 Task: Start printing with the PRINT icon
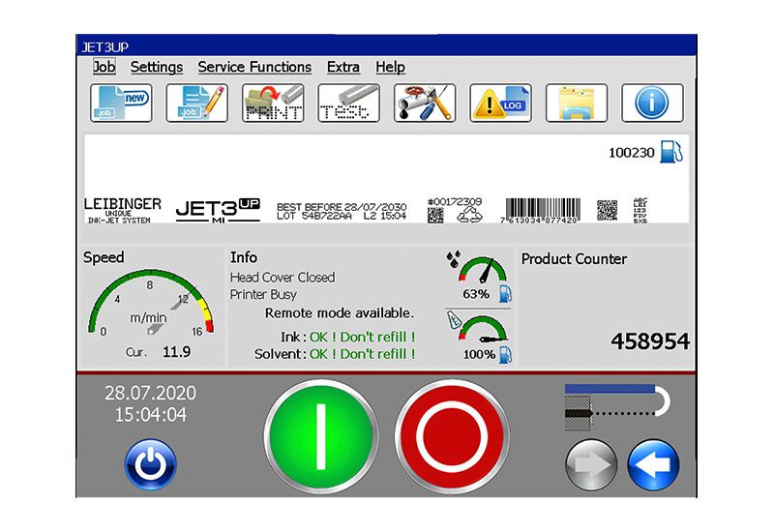click(x=273, y=103)
